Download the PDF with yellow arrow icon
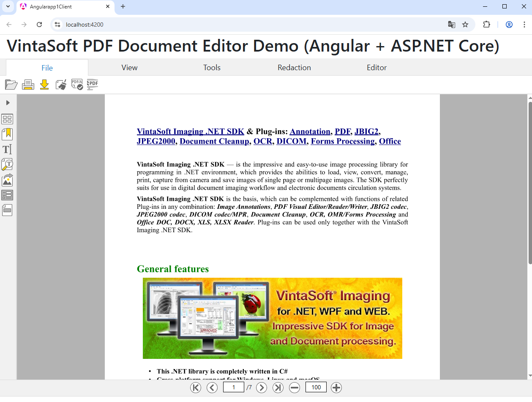 point(44,85)
